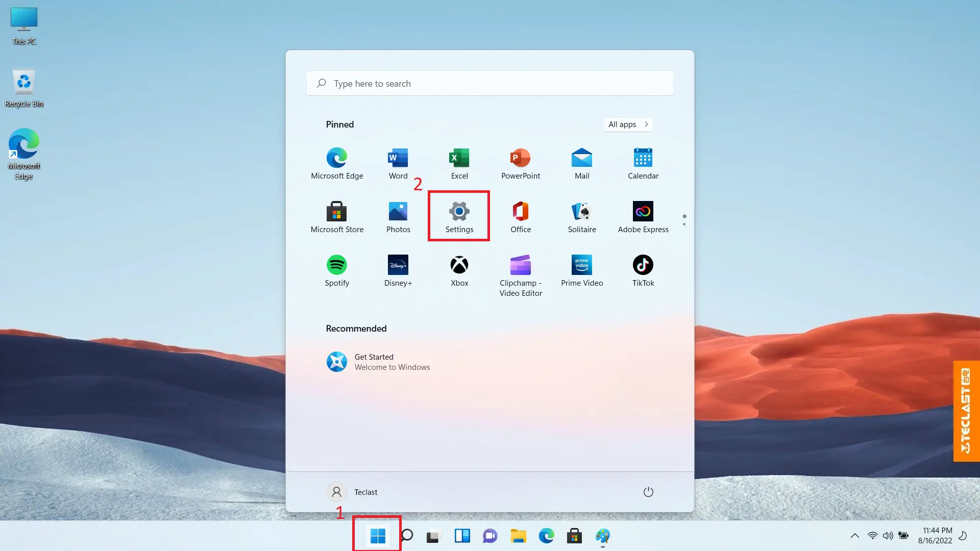
Task: Open the Microsoft Store from pinned apps
Action: click(x=336, y=212)
